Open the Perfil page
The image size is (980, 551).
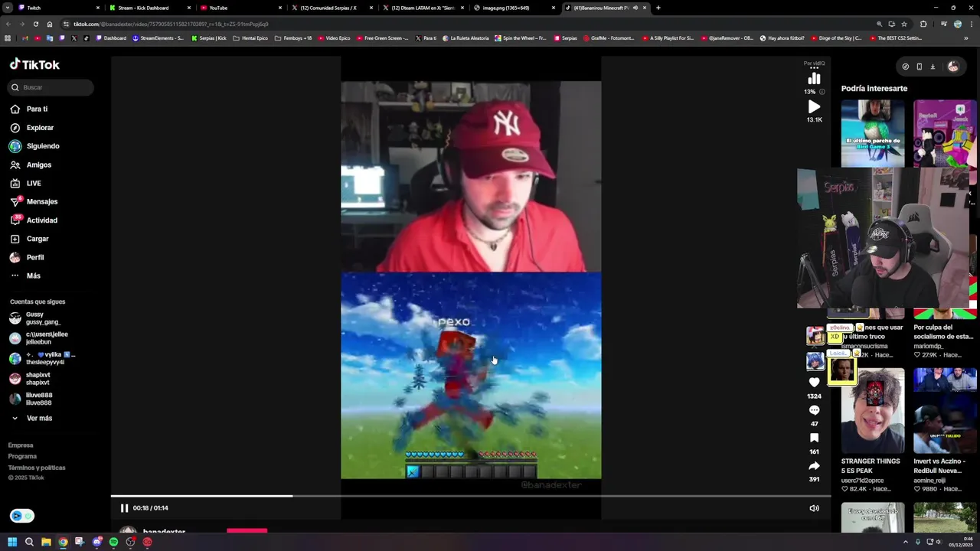pyautogui.click(x=35, y=258)
